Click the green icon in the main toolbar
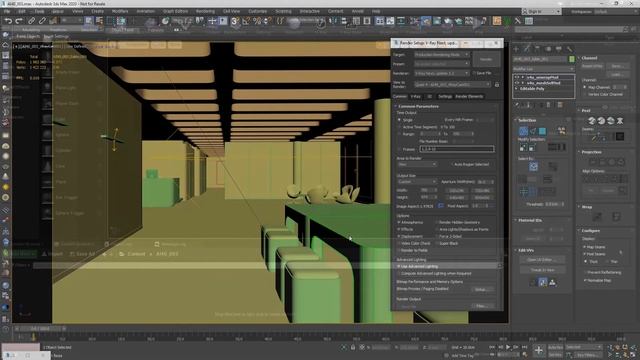Screen dimensions: 640x360 507,20
